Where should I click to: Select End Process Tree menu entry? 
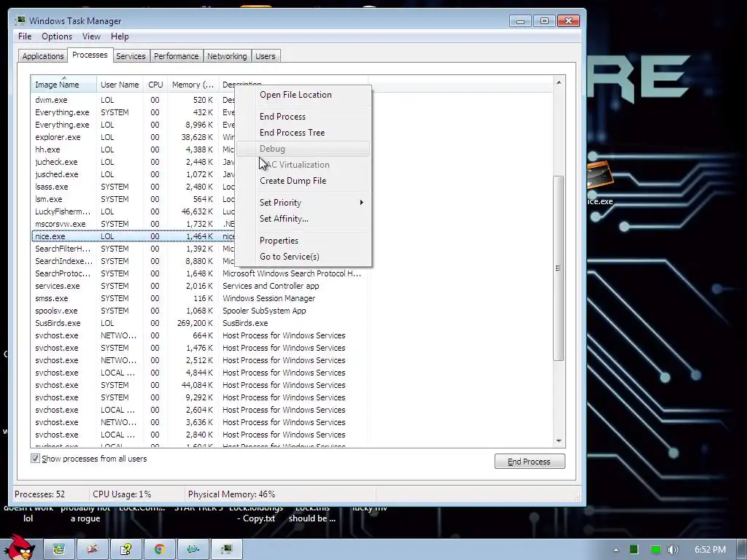(x=292, y=133)
